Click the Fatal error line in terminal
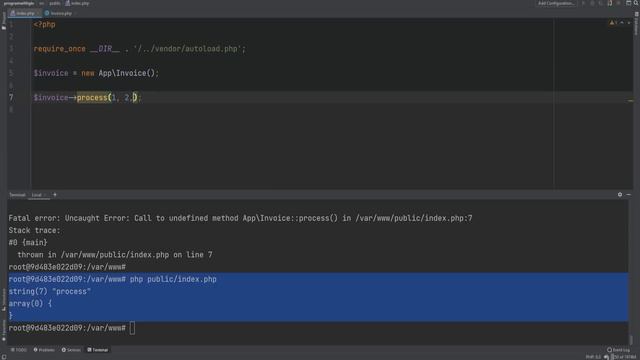640x360 pixels. [x=240, y=218]
